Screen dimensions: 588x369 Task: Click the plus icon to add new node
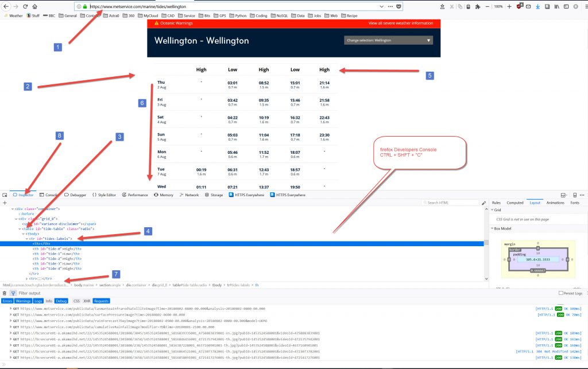click(x=5, y=203)
